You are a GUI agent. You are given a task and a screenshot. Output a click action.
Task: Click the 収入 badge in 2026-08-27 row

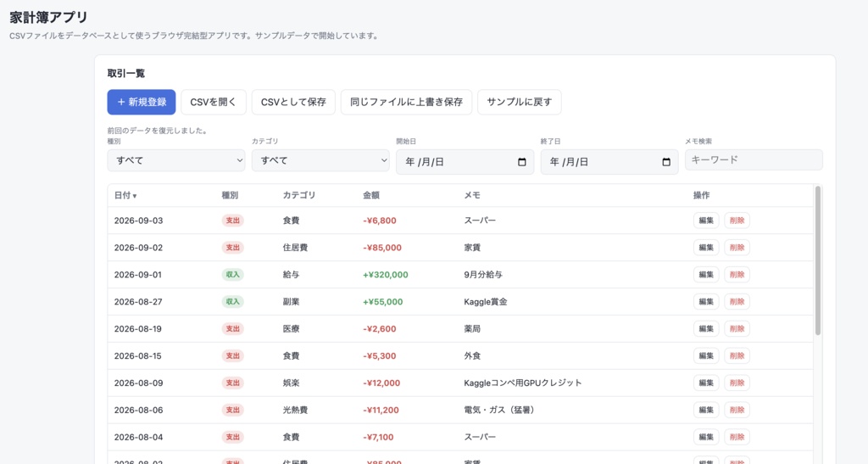pos(232,302)
